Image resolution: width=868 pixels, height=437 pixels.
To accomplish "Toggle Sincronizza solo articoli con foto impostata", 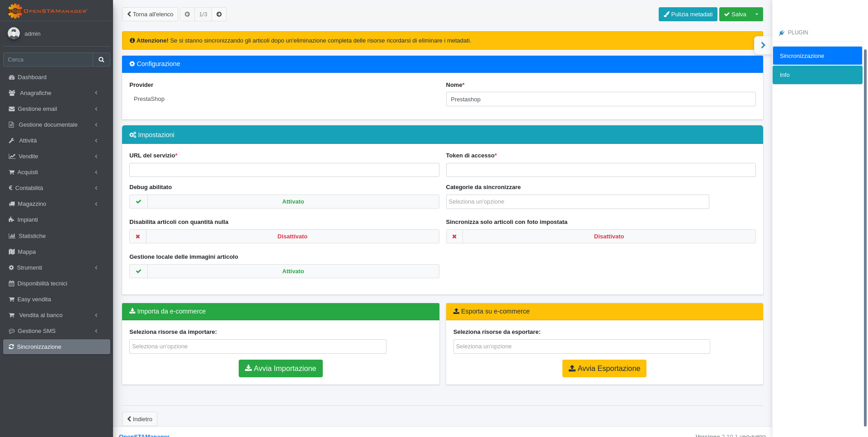I will (x=601, y=237).
